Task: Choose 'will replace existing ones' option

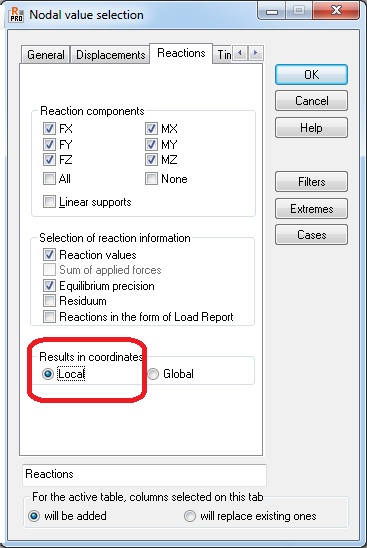Action: (190, 516)
